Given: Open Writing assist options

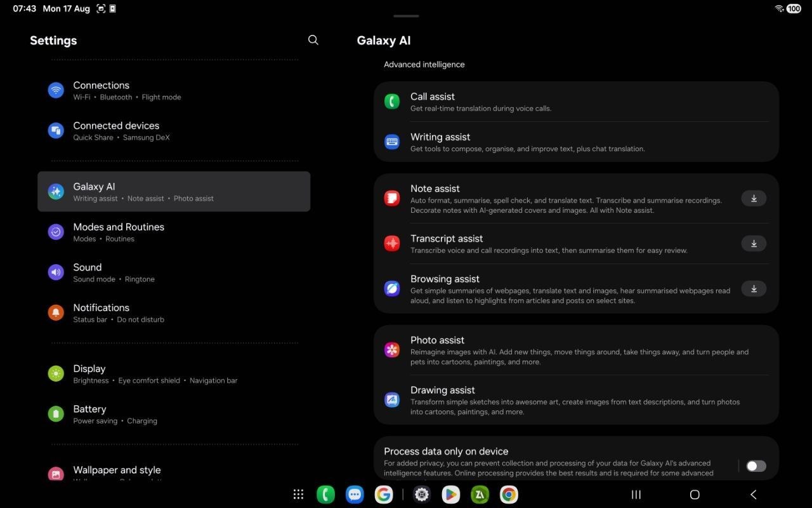Looking at the screenshot, I should (576, 142).
